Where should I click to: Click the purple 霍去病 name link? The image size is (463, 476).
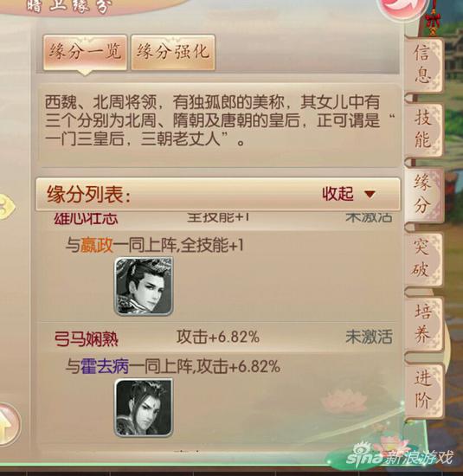[x=105, y=366]
